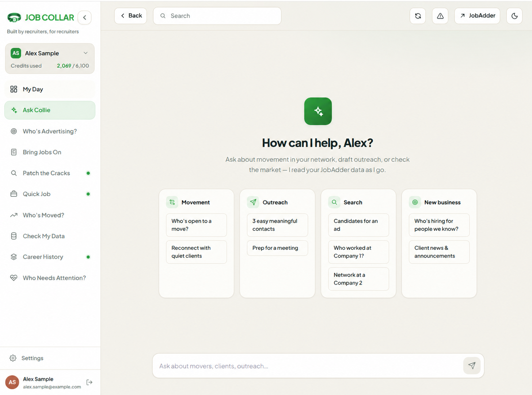Click the Check My Data database icon
This screenshot has height=395, width=532.
[x=14, y=236]
